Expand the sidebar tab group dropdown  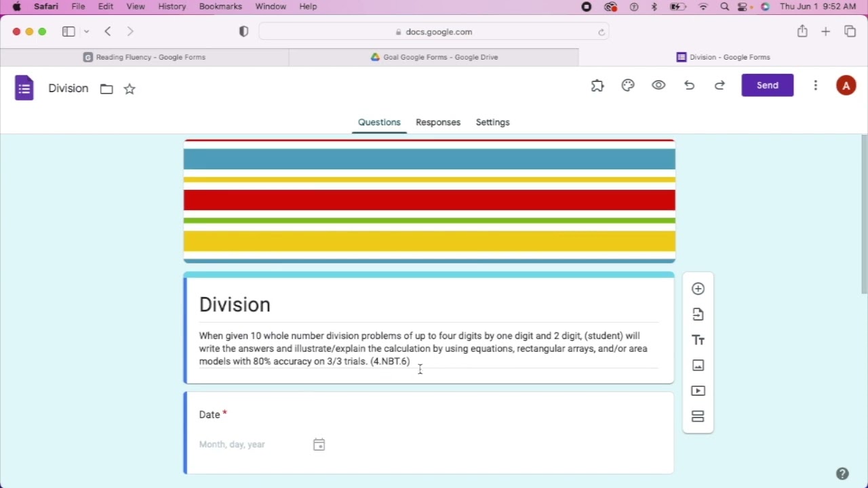tap(87, 32)
